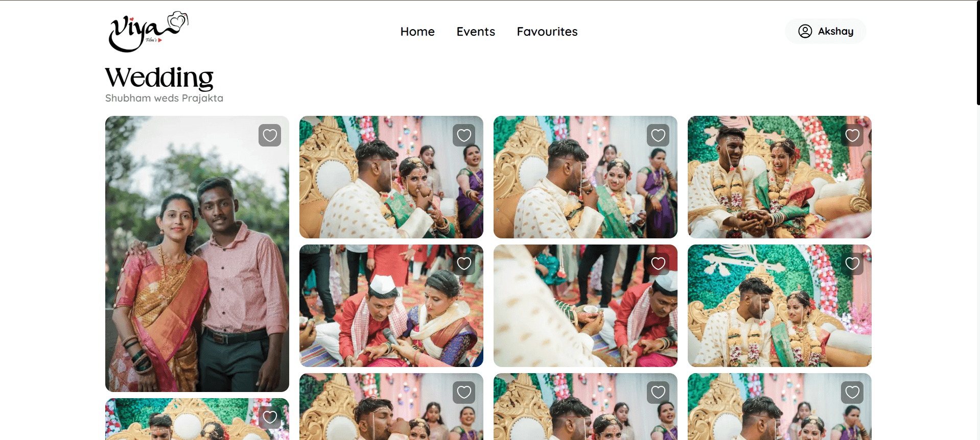Heart the bottom-right partially visible photo
The image size is (980, 440).
852,392
